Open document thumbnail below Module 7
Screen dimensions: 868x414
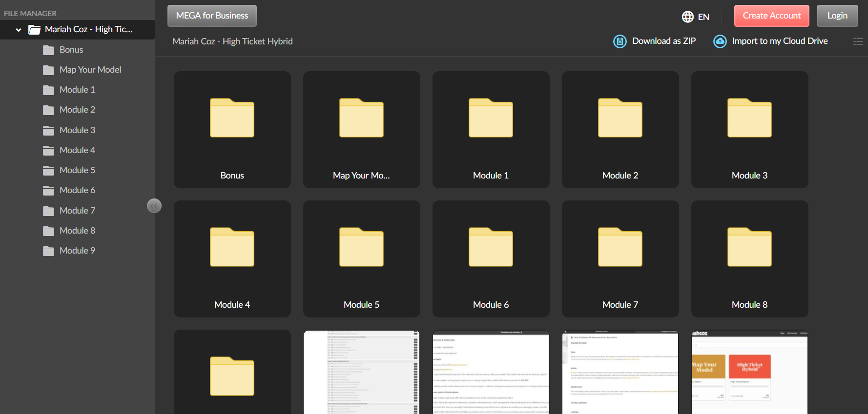620,372
